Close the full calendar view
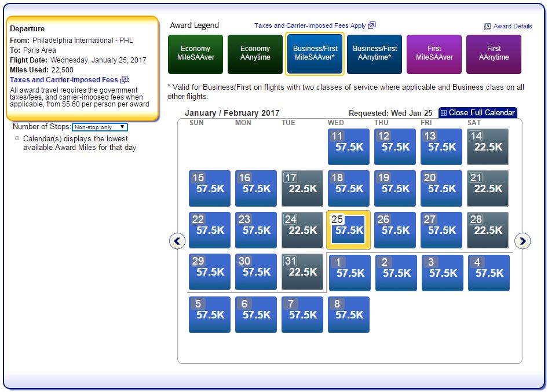The image size is (548, 392). tap(481, 113)
